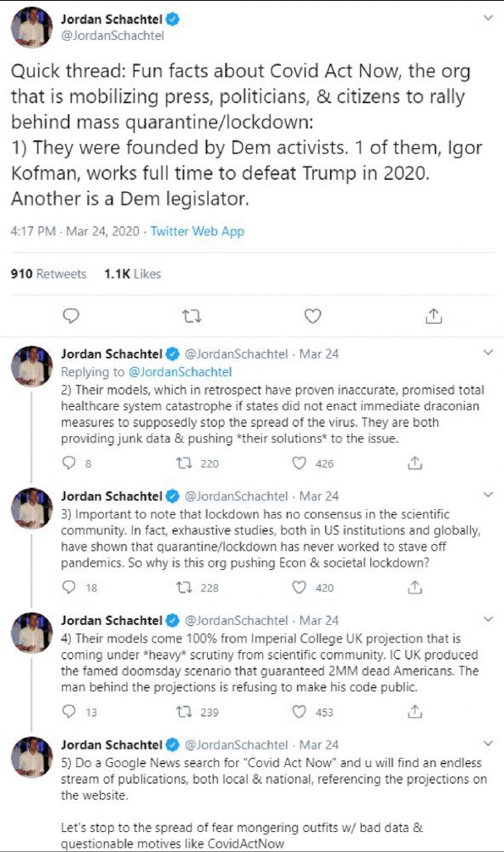Screen dimensions: 504x852
Task: Reply to the main Covid Act Now tweet
Action: tap(72, 316)
